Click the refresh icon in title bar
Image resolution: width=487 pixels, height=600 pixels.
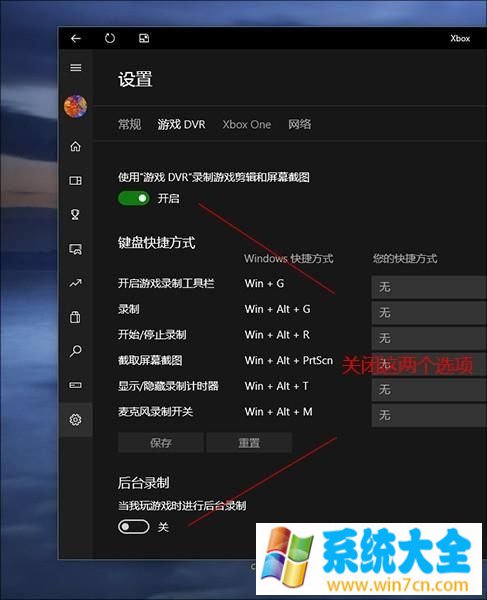click(110, 38)
